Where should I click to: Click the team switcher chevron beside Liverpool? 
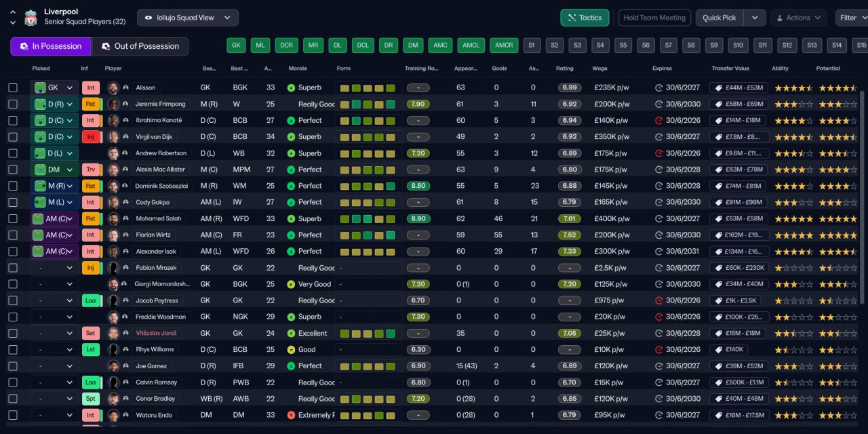[x=12, y=18]
